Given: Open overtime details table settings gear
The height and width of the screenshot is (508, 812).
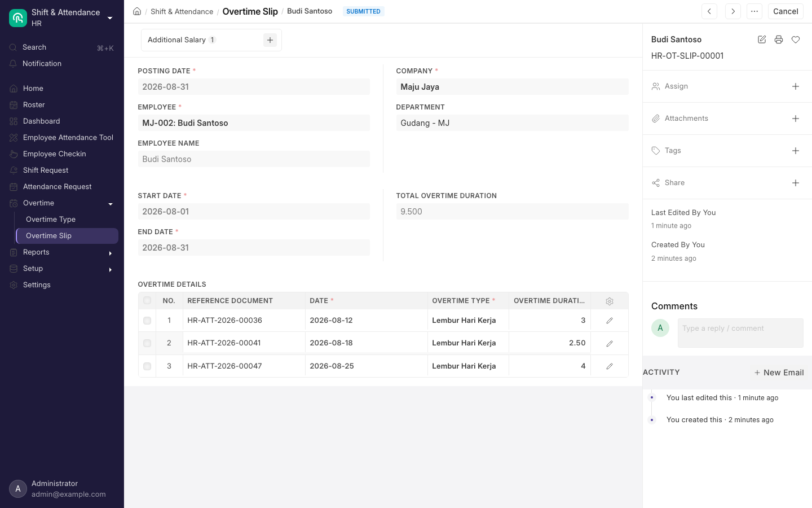Looking at the screenshot, I should click(610, 301).
